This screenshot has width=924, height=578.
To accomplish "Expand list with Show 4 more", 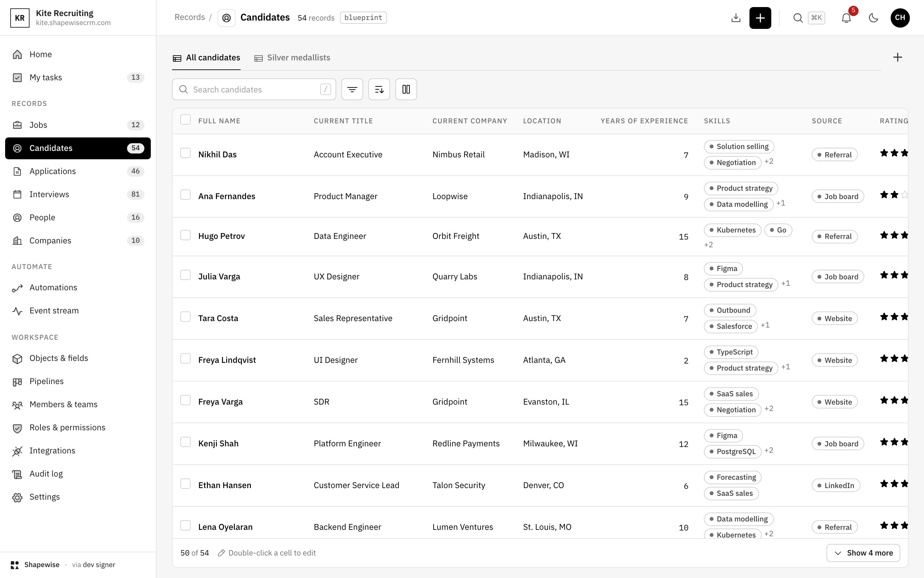I will [x=863, y=553].
